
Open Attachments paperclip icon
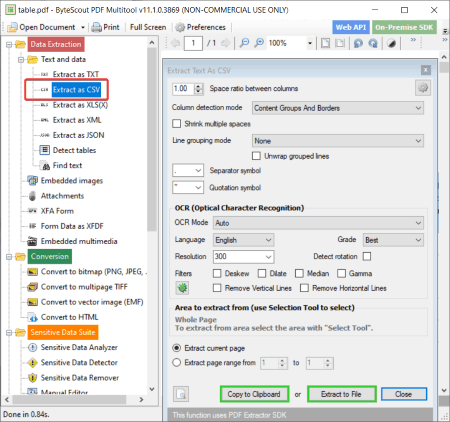[32, 196]
